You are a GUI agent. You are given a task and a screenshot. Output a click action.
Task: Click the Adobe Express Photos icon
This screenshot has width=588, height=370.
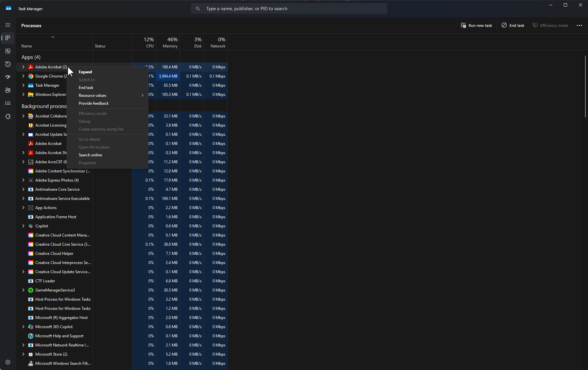[31, 180]
